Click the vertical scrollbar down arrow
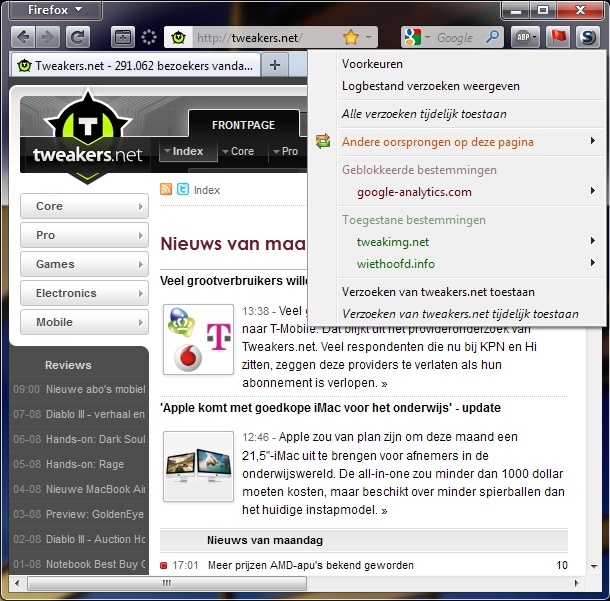Image resolution: width=610 pixels, height=601 pixels. coord(594,566)
